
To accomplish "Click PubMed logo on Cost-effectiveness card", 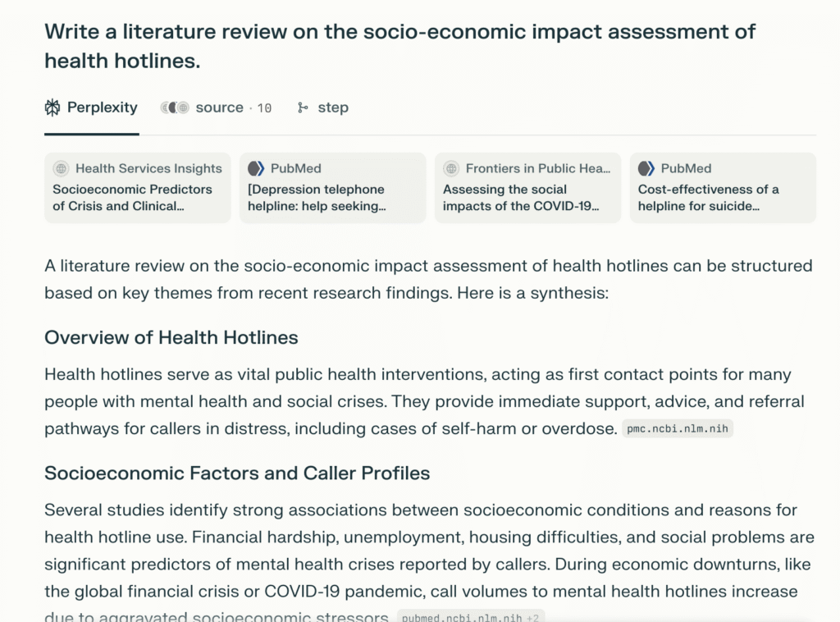I will pyautogui.click(x=646, y=168).
